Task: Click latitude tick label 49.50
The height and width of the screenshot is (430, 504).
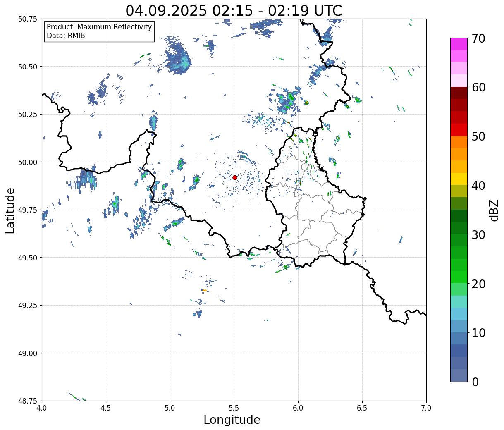Action: click(27, 258)
